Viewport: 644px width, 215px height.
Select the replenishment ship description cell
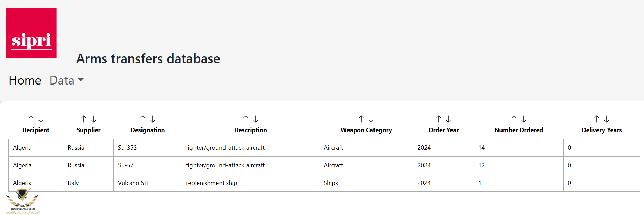251,183
